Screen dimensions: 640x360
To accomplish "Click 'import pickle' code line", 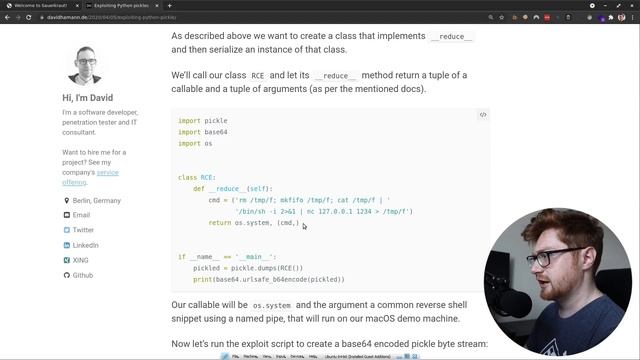I will pyautogui.click(x=203, y=121).
